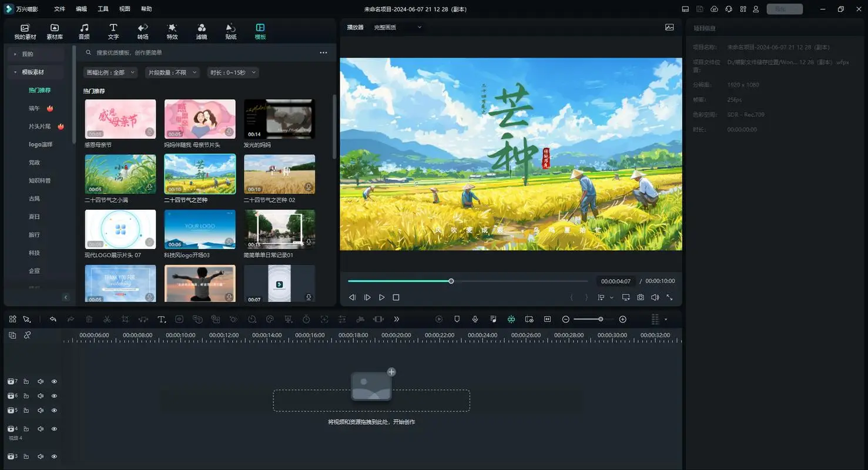
Task: Click the marker shield icon
Action: [x=457, y=319]
